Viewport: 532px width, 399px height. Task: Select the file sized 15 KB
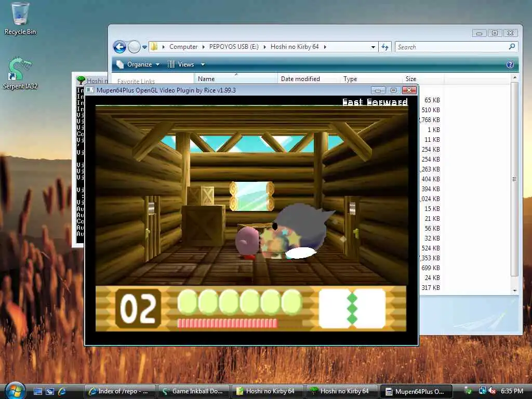coord(432,209)
